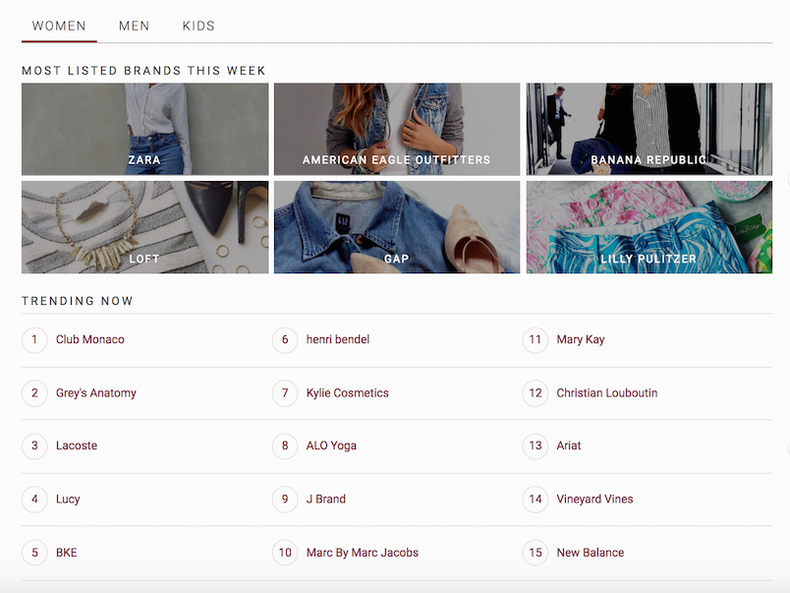Click the Grey's Anatomy trending link
This screenshot has width=790, height=593.
tap(96, 393)
